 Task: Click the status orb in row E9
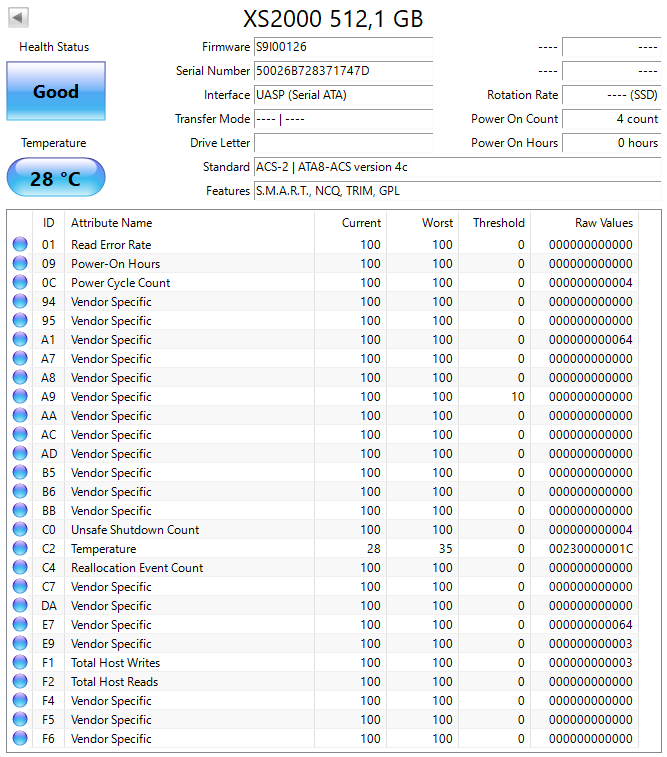pyautogui.click(x=20, y=643)
